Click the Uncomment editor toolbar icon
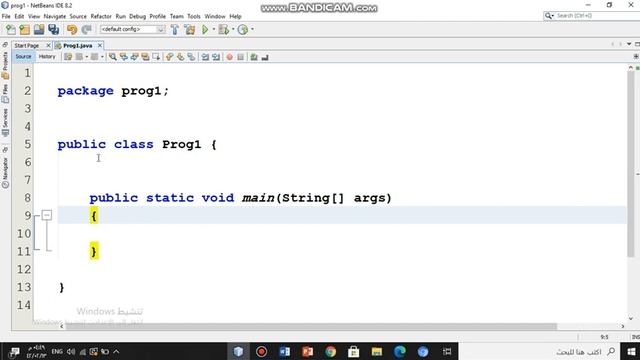Screen dimensions: 640x360 coord(265,57)
